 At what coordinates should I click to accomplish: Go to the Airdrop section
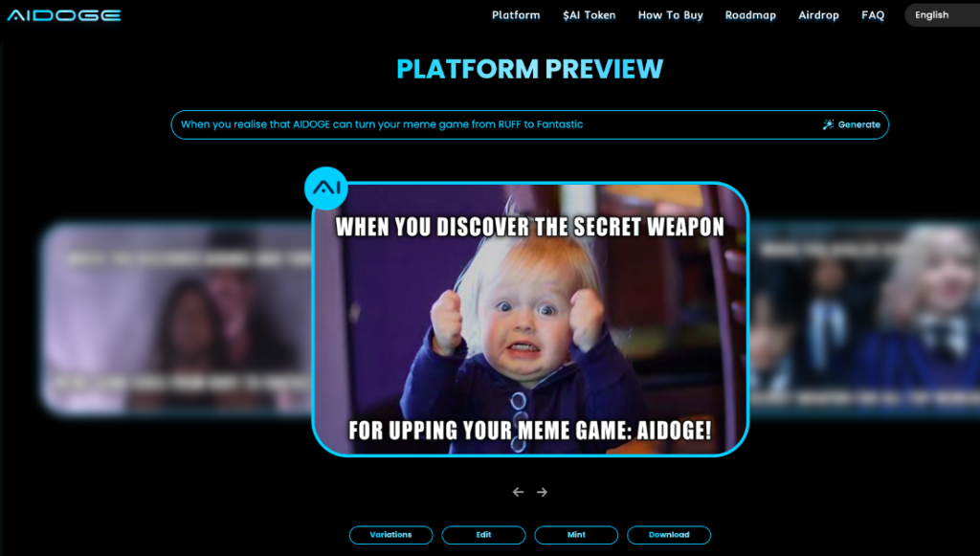(818, 15)
